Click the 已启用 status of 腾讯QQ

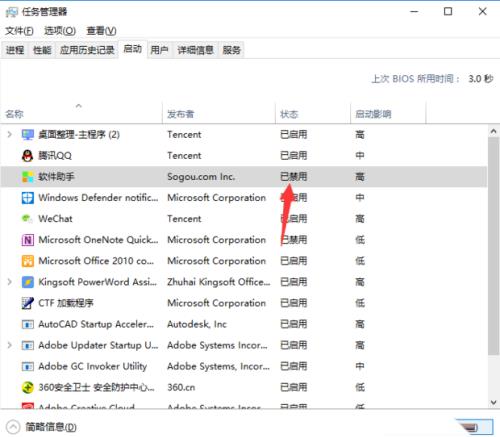[x=294, y=156]
